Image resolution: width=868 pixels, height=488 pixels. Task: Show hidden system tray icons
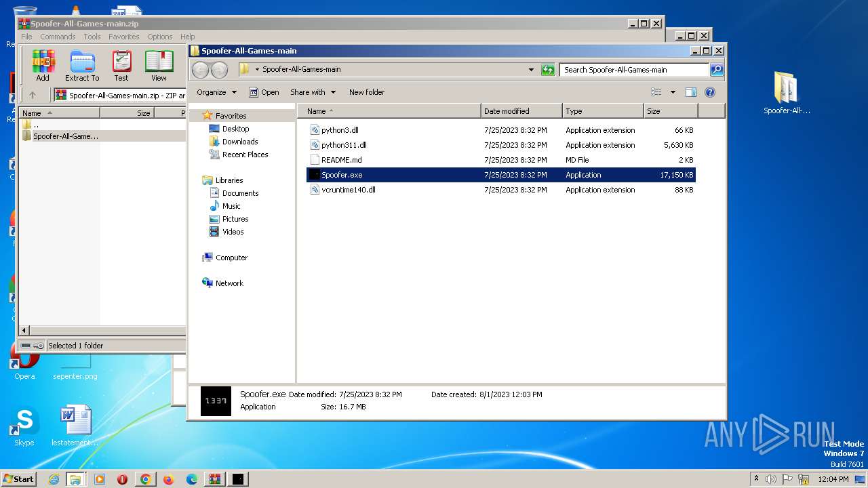point(757,479)
